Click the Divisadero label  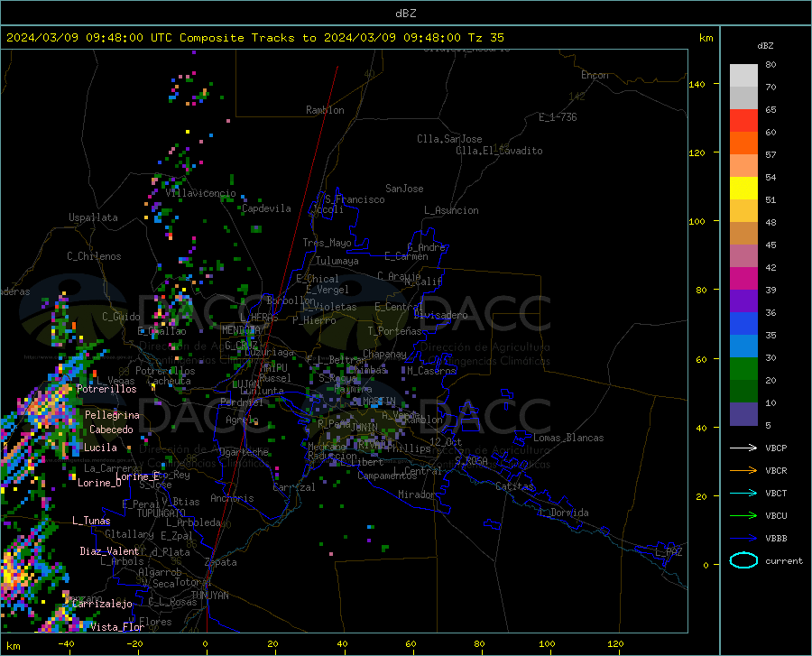click(x=440, y=315)
